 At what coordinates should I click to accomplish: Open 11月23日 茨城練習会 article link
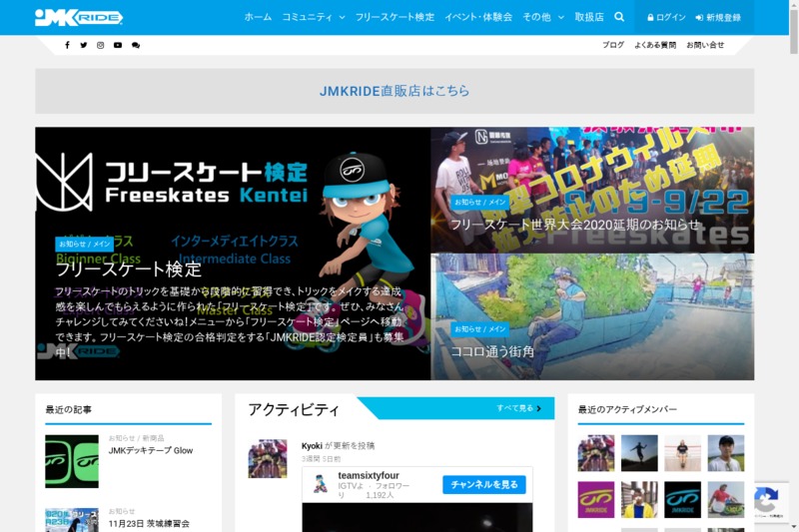click(x=149, y=523)
